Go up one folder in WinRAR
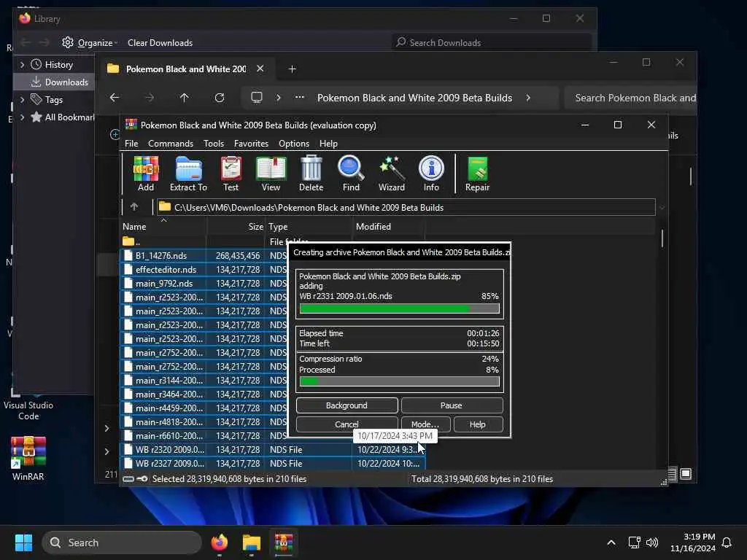The width and height of the screenshot is (747, 560). (134, 207)
